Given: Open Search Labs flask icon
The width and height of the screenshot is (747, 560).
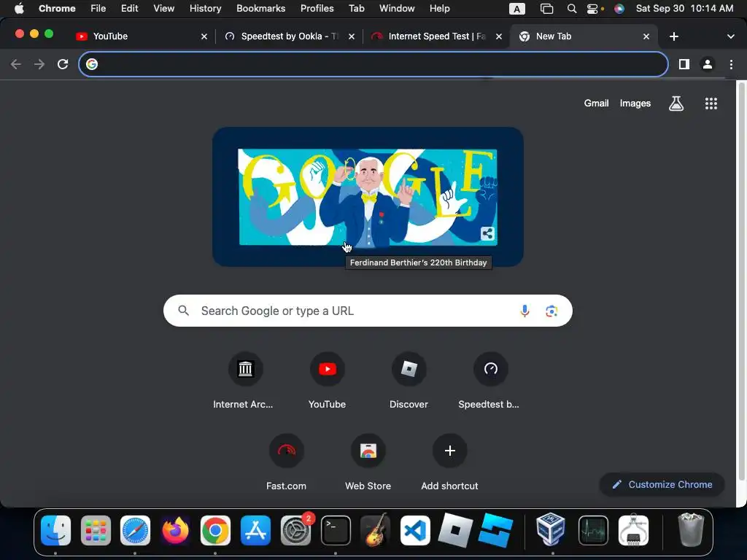Looking at the screenshot, I should click(x=676, y=104).
